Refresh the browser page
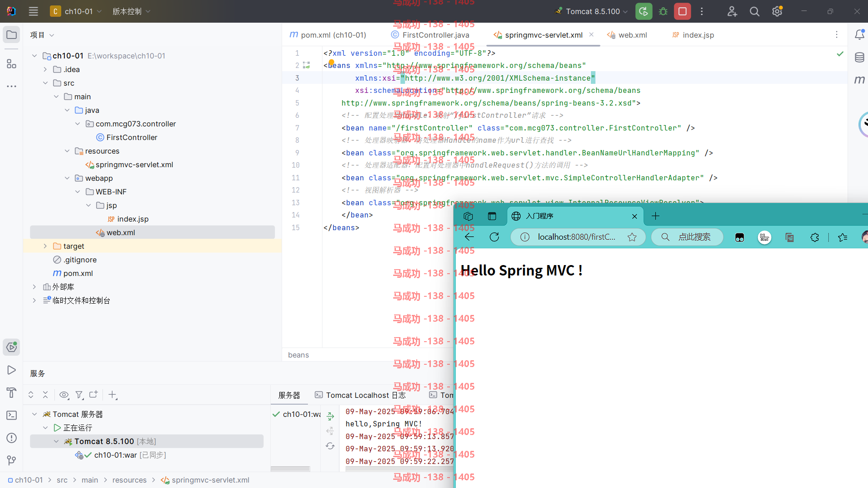 point(494,237)
